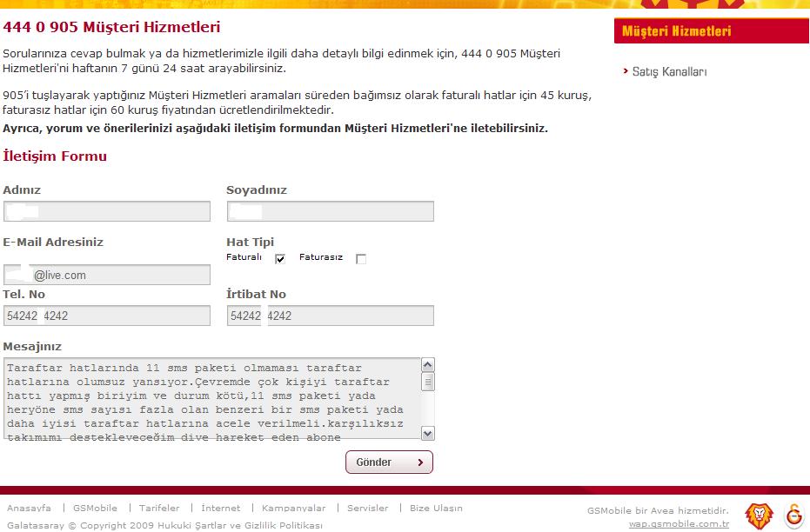
Task: Click Müşteri Hizmetleri sidebar header
Action: (712, 31)
